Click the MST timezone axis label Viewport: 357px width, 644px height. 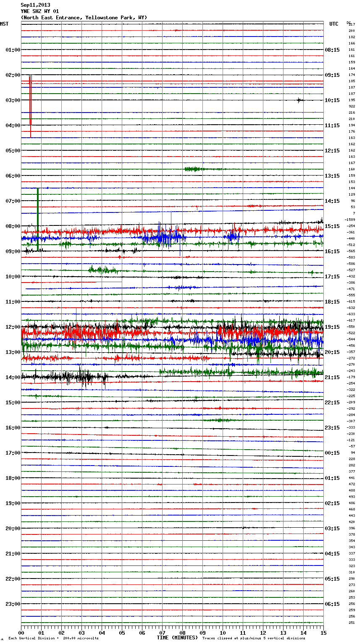(x=4, y=24)
